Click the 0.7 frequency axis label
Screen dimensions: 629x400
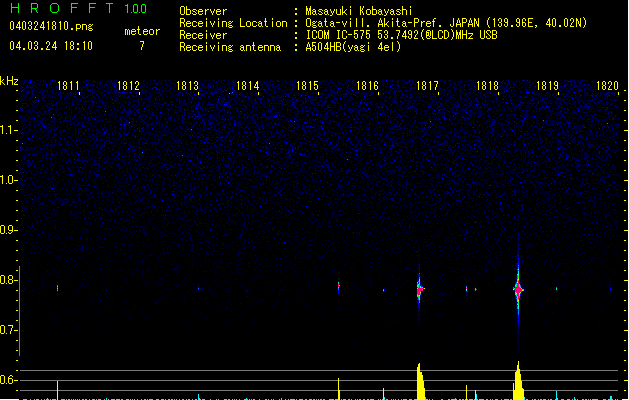(10, 330)
